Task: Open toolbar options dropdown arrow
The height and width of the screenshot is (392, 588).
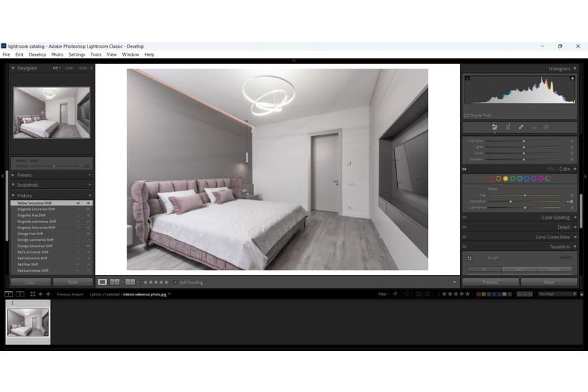Action: coord(455,282)
